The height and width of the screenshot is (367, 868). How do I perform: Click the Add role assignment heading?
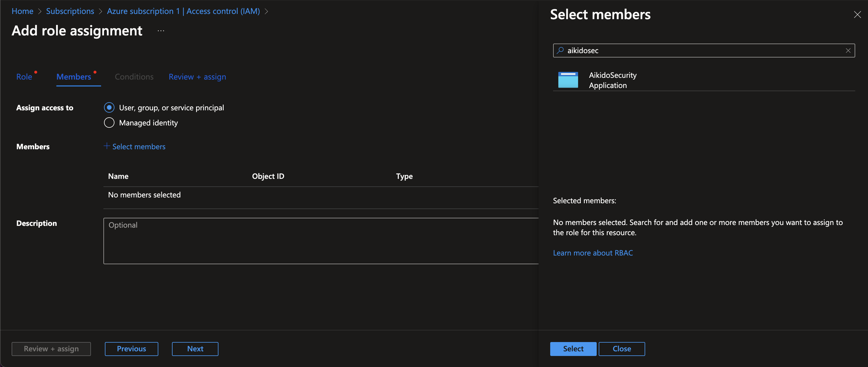click(x=77, y=31)
